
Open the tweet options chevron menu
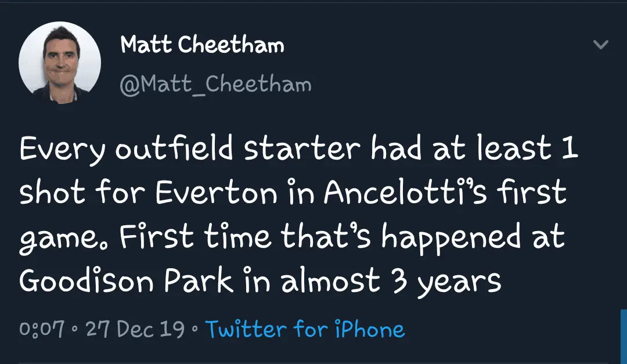tap(600, 45)
